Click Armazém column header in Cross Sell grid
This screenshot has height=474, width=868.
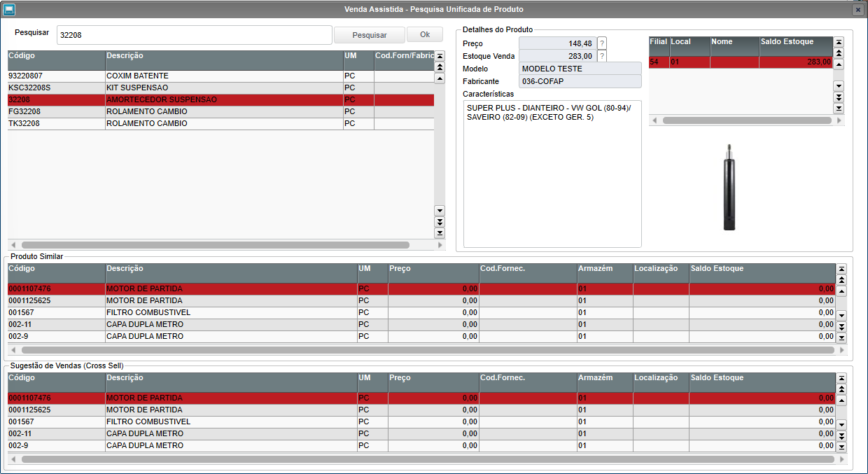click(605, 382)
